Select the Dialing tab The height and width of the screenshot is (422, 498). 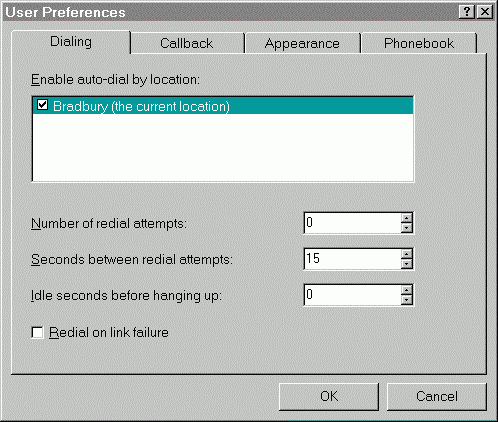point(71,42)
